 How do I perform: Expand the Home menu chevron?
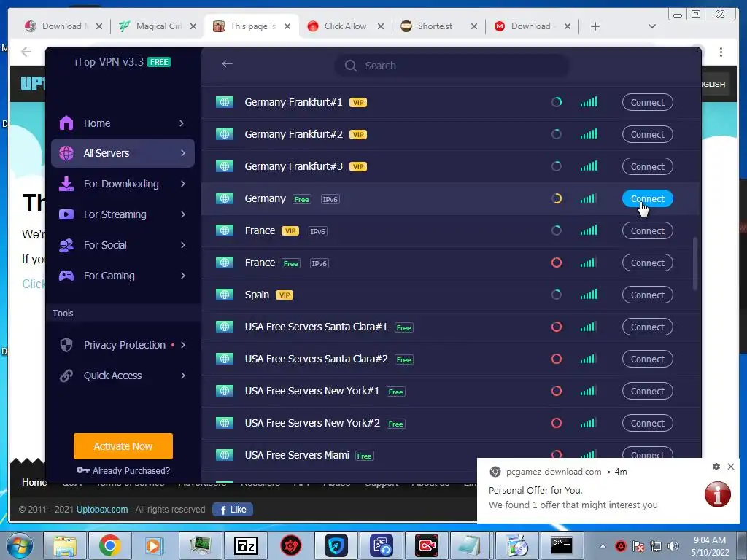point(182,122)
